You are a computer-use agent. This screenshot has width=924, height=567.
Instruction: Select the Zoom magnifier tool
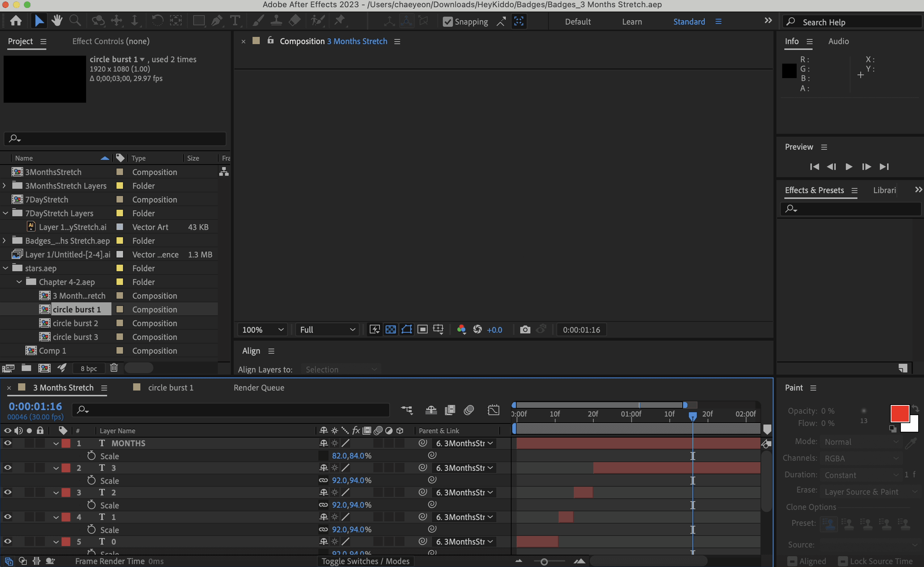point(75,21)
